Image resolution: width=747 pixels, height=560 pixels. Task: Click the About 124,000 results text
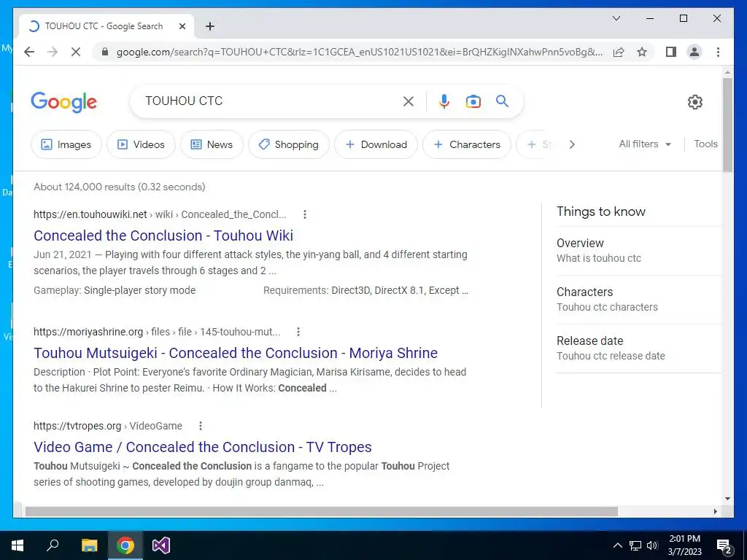pyautogui.click(x=119, y=187)
